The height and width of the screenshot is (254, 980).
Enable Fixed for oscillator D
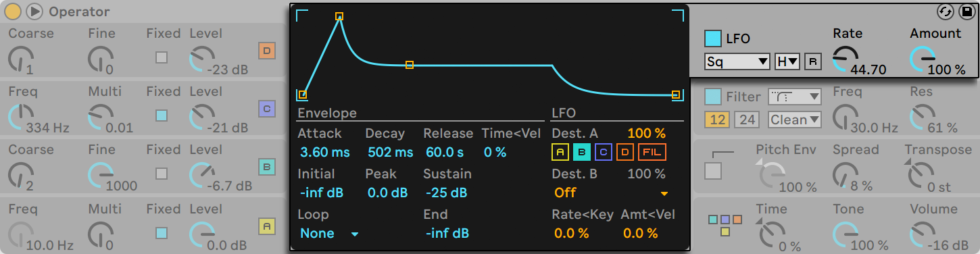[x=162, y=57]
